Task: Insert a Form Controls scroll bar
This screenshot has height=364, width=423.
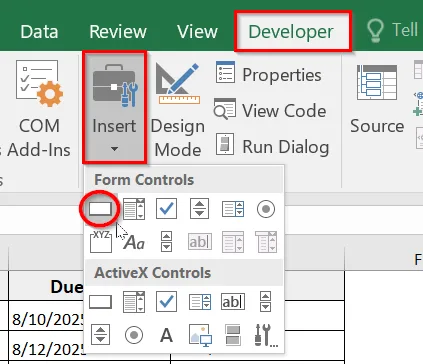Action: pos(166,242)
